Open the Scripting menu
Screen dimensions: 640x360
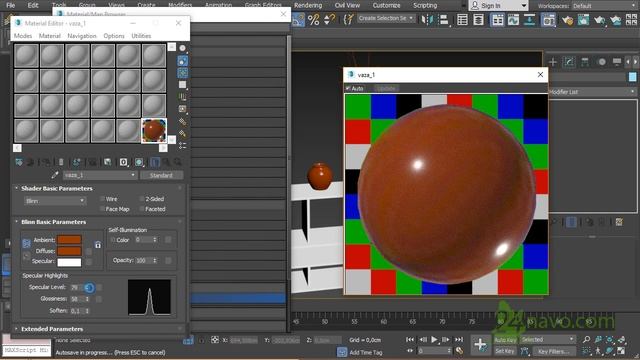point(425,5)
